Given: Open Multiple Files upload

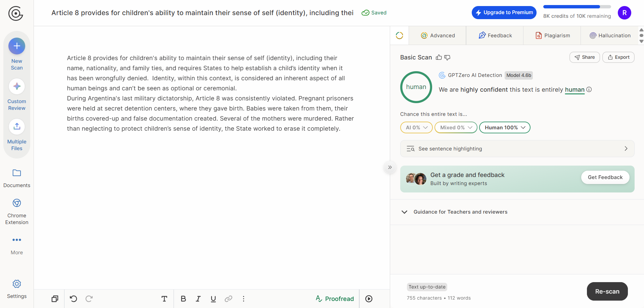Looking at the screenshot, I should pyautogui.click(x=17, y=135).
